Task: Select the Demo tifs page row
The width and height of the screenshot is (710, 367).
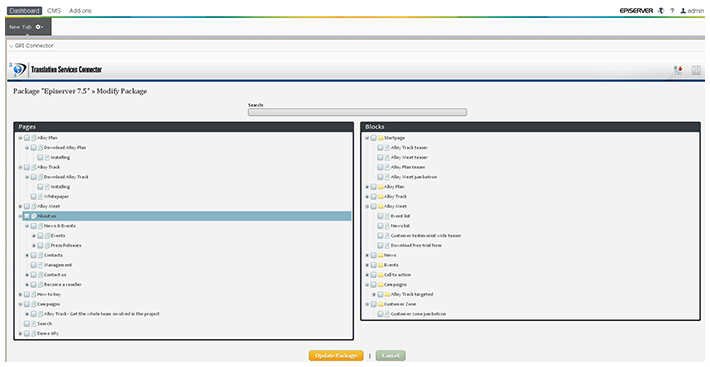Action: [x=48, y=334]
